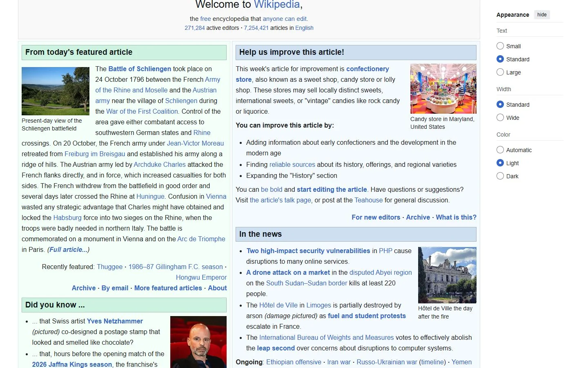Open the Yves Netzhammer portrait image
This screenshot has height=368, width=588.
coord(198,342)
